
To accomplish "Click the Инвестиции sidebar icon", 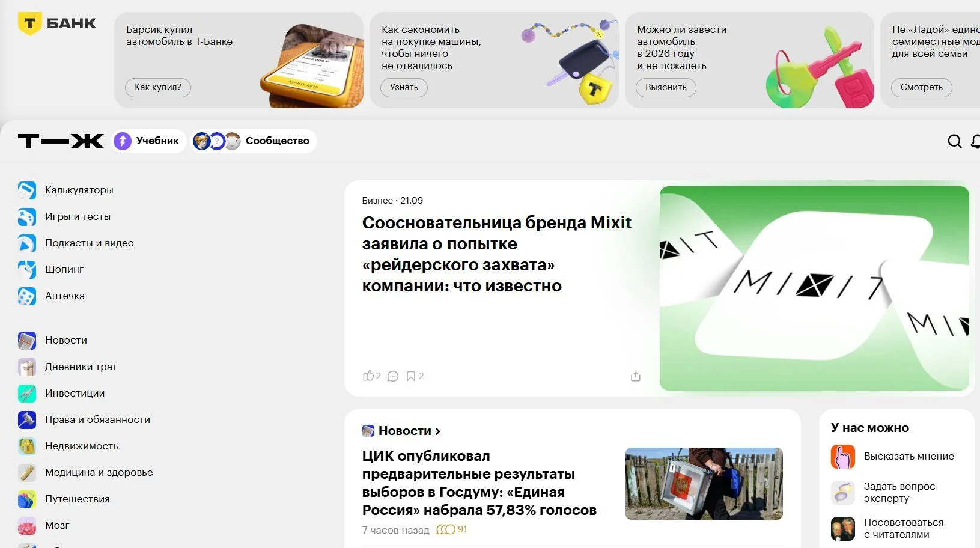I will point(26,393).
